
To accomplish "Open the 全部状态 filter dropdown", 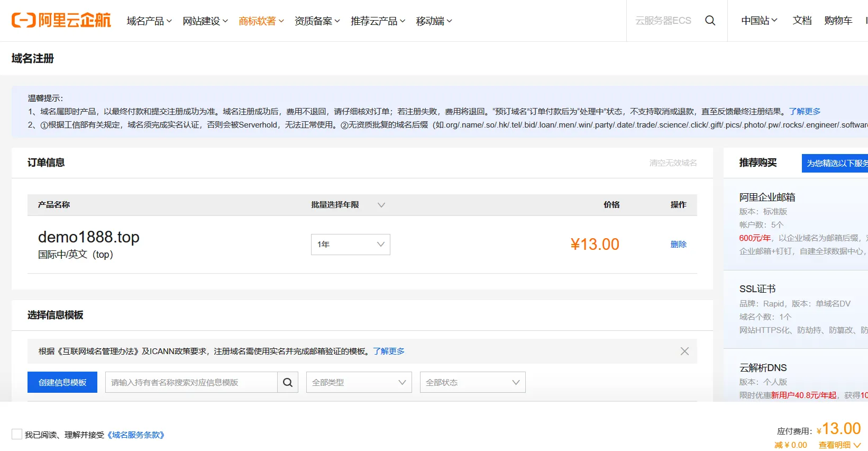I will point(472,382).
